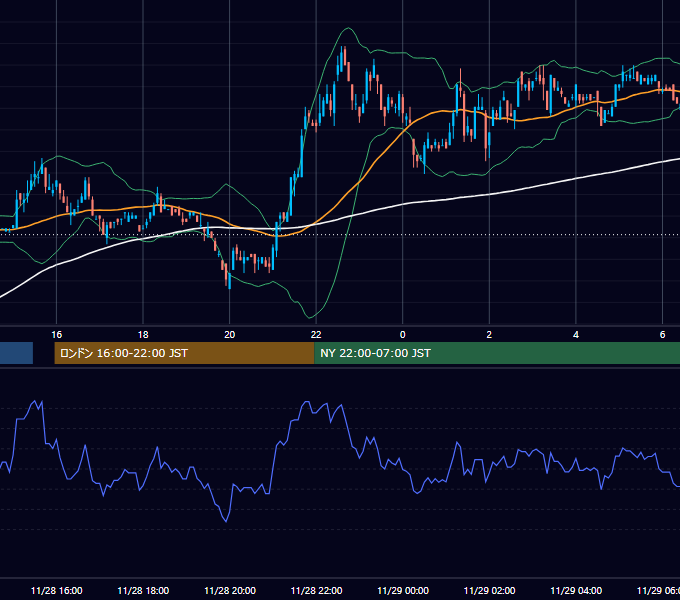Screen dimensions: 680x600
Task: Click the 11/29 04:00 date label
Action: click(x=576, y=590)
